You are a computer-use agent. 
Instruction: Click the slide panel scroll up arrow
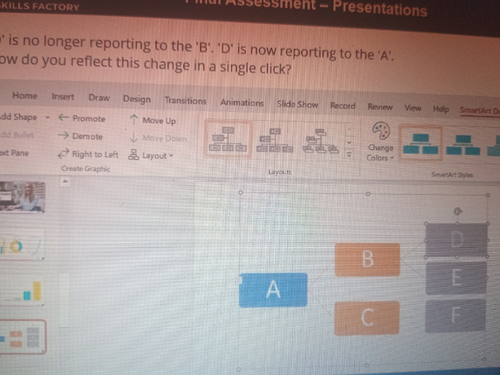65,181
